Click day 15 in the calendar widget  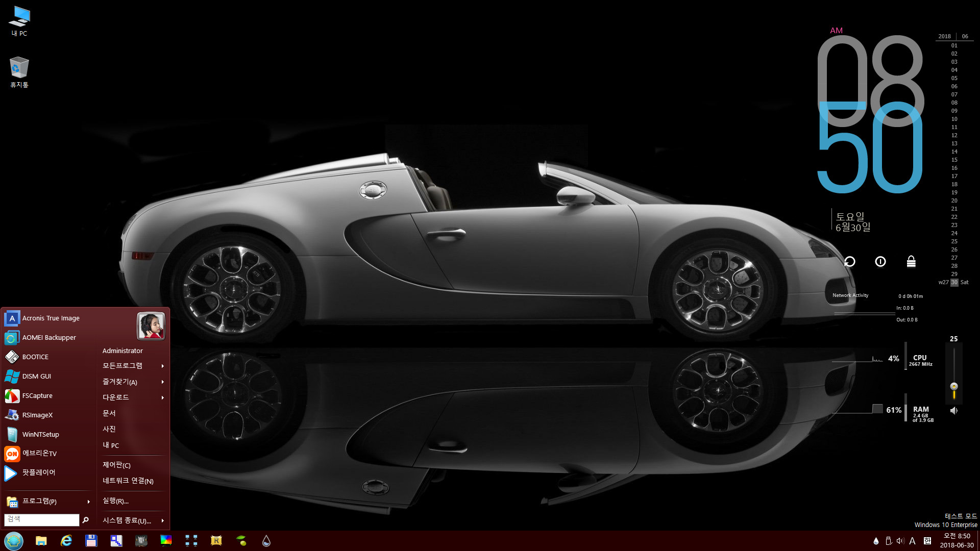(x=954, y=160)
